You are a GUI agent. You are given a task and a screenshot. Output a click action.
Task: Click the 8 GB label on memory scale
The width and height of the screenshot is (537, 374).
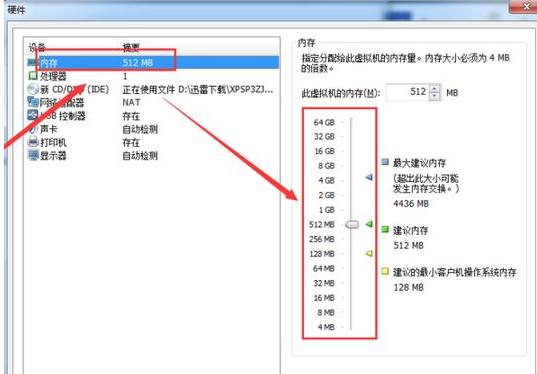(326, 166)
